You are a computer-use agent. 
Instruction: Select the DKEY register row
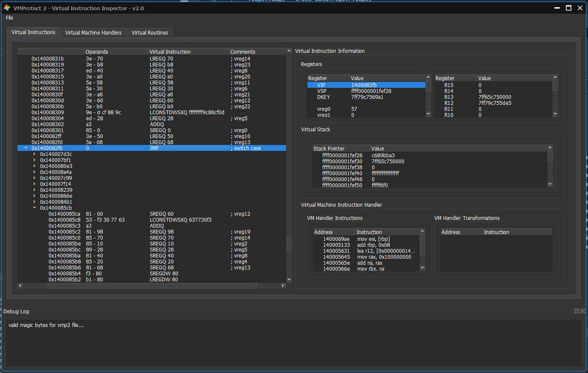366,97
